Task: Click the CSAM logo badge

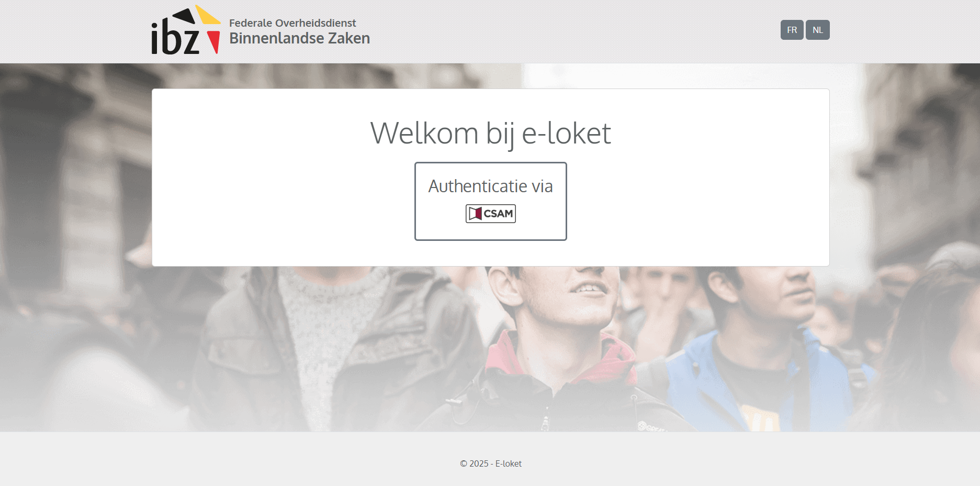Action: 491,214
